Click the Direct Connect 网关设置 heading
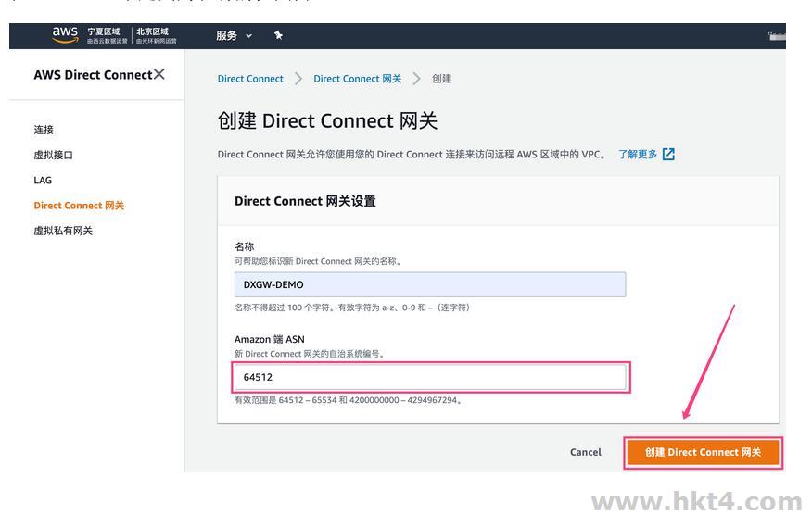812x515 pixels. coord(305,201)
